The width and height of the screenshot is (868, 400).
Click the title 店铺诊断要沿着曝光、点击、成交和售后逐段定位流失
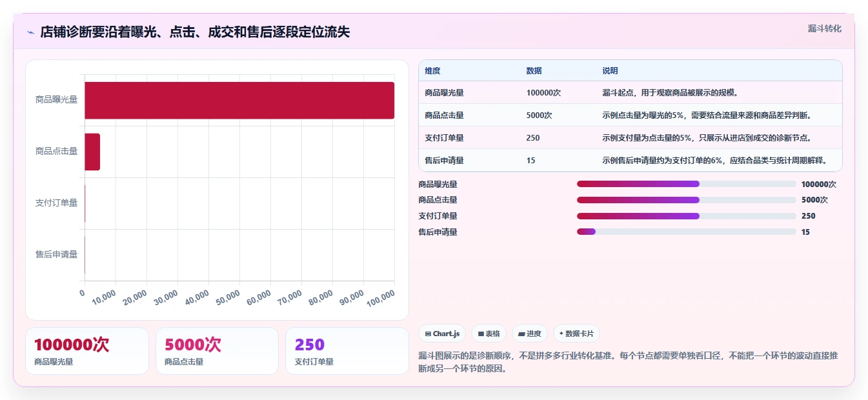[x=195, y=32]
